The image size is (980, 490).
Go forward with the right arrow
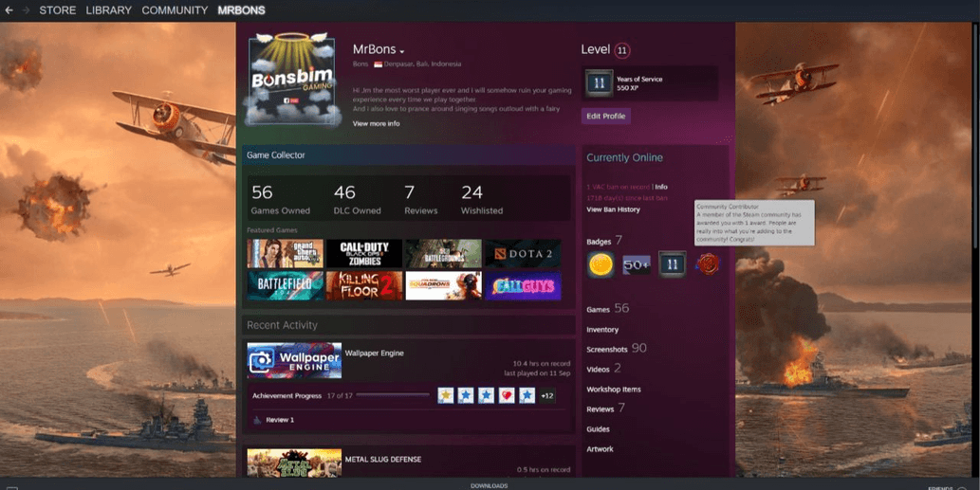27,10
